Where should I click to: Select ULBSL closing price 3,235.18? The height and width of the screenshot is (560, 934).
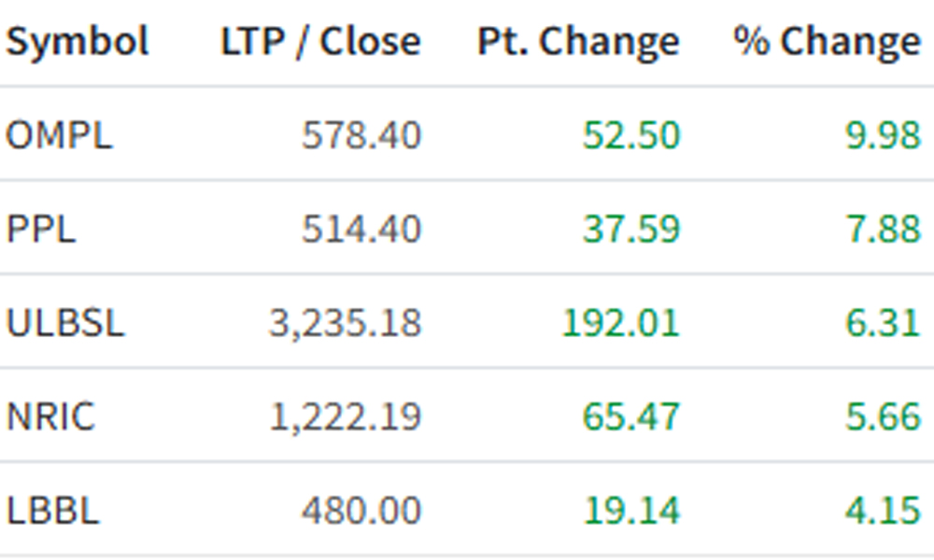pos(346,323)
